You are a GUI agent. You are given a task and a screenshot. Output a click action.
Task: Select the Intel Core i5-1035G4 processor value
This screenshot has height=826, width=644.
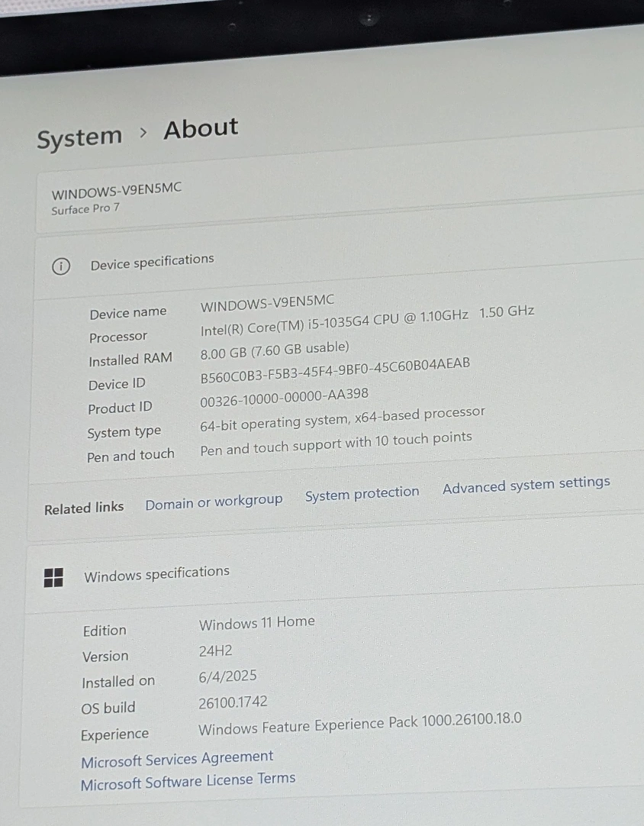click(x=367, y=321)
